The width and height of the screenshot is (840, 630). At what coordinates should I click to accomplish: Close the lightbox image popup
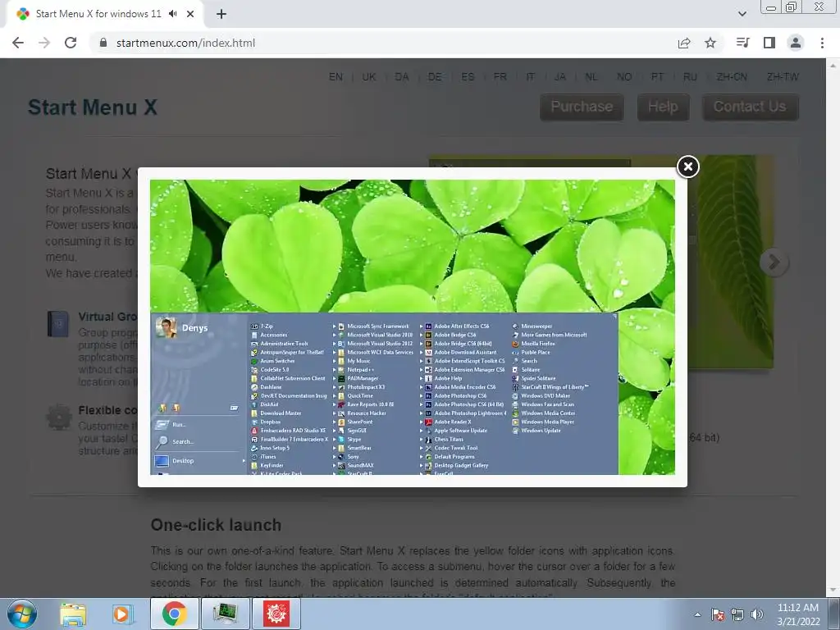688,167
